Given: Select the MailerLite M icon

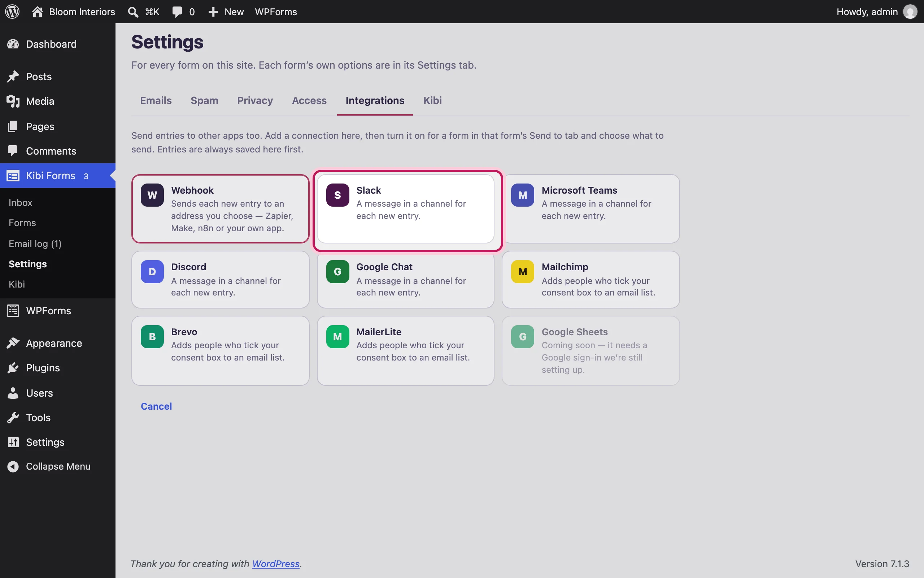Looking at the screenshot, I should point(337,336).
